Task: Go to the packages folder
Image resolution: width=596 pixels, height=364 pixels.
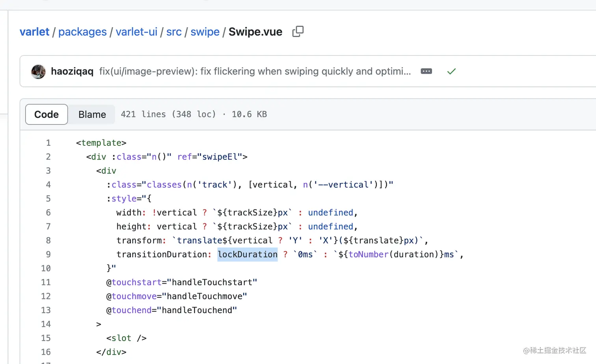Action: coord(82,32)
